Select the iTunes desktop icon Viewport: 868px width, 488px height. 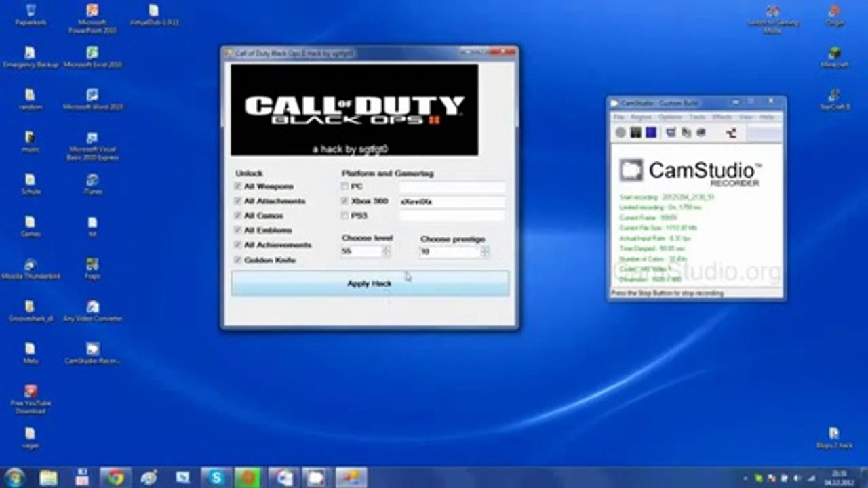(92, 183)
